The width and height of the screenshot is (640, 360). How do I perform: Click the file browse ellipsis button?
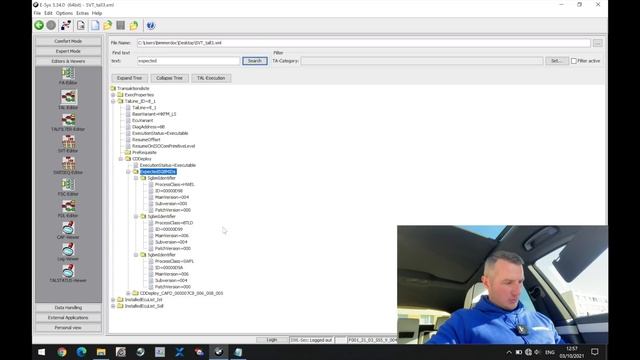[x=598, y=43]
